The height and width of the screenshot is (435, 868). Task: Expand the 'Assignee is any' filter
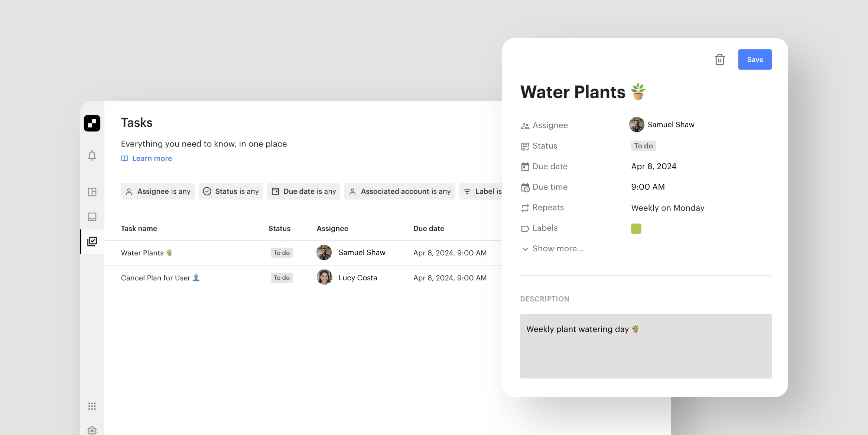point(158,191)
